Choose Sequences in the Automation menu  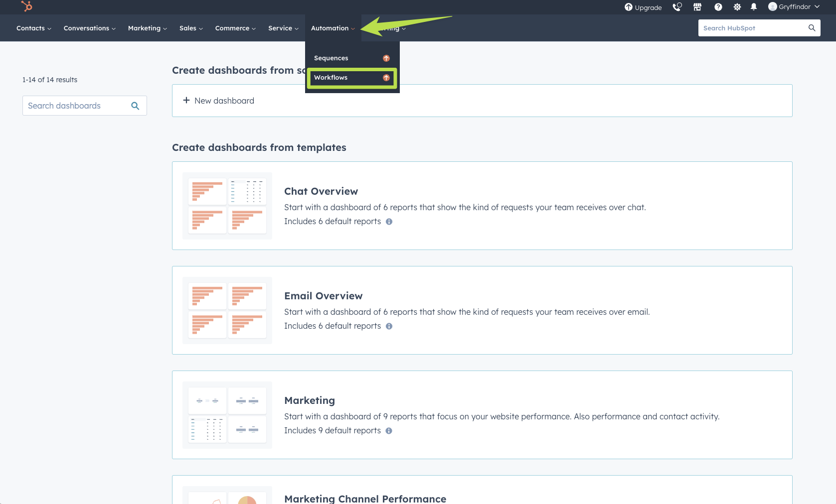(331, 58)
